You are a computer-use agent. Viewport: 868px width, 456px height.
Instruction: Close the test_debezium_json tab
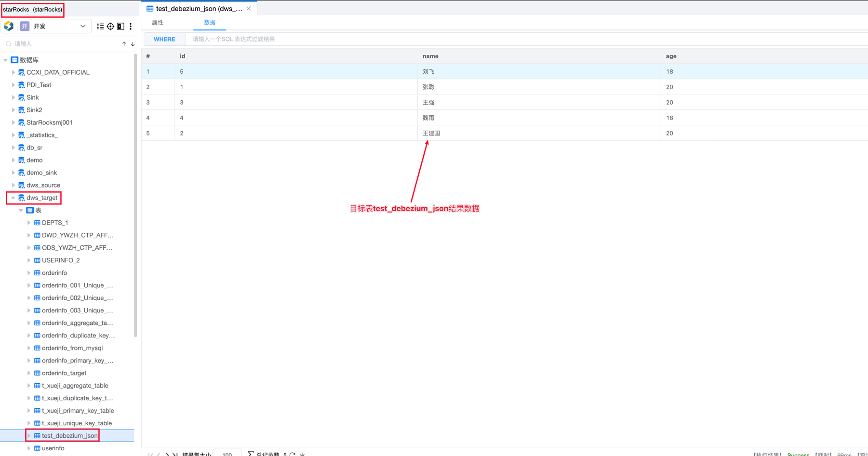(249, 8)
